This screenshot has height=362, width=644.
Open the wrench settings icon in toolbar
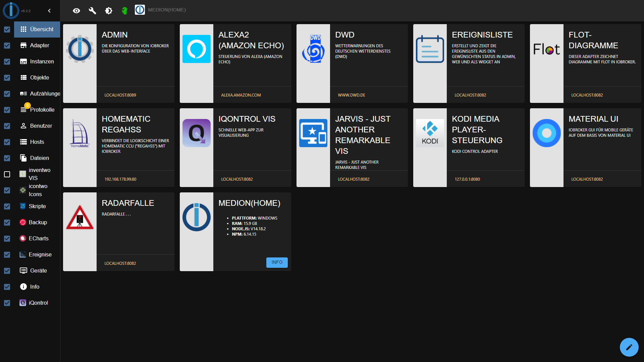[93, 11]
